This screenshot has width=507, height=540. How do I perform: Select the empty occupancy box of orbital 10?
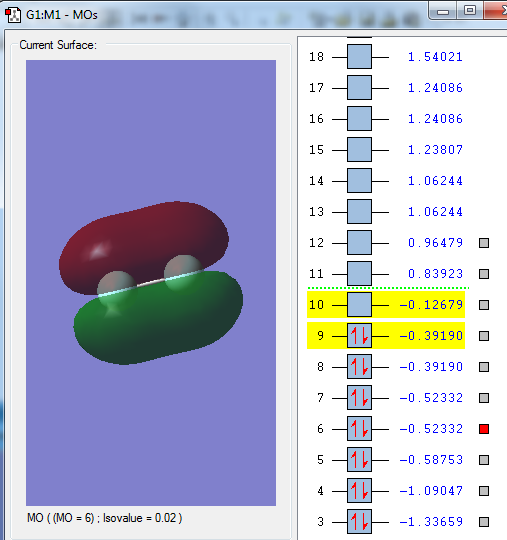(x=359, y=304)
